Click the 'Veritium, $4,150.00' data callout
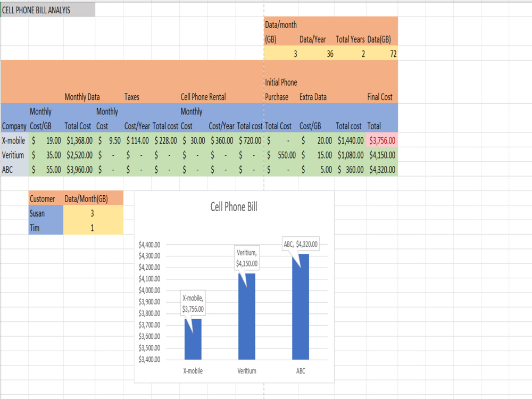 [247, 258]
